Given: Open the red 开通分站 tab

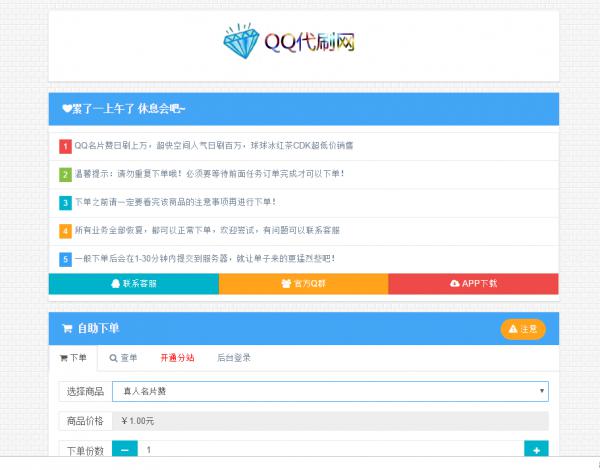Looking at the screenshot, I should [x=177, y=358].
